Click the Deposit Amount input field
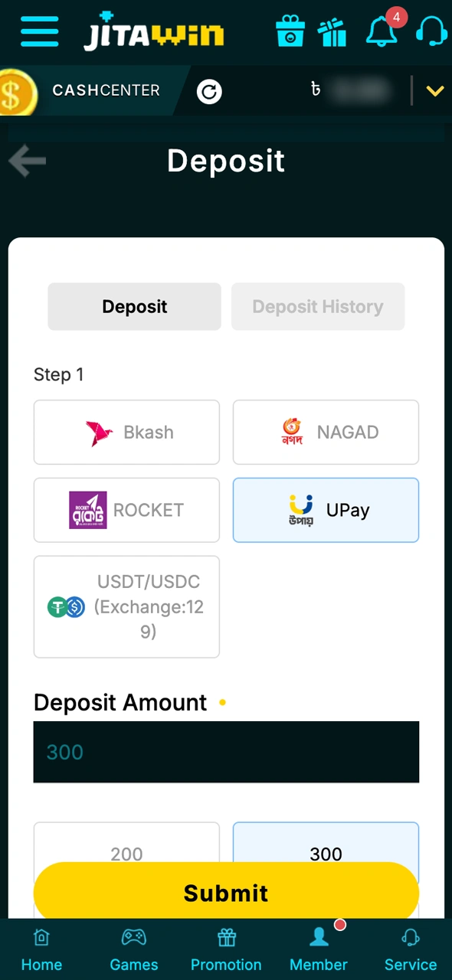The width and height of the screenshot is (452, 980). click(226, 752)
